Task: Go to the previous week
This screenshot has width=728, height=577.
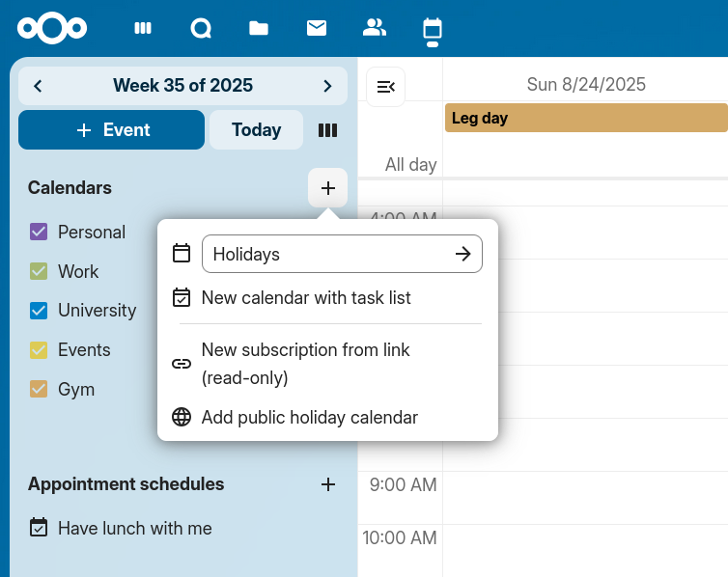Action: coord(38,86)
